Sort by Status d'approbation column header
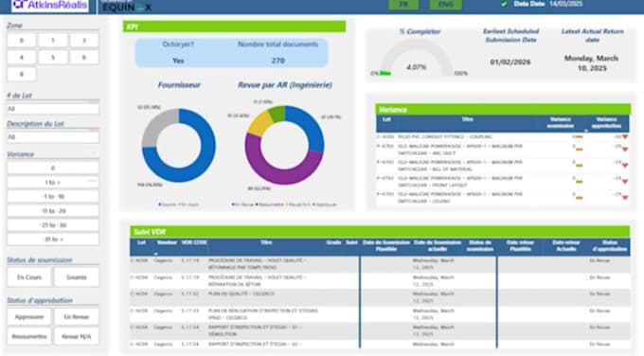The height and width of the screenshot is (356, 644). click(x=610, y=246)
